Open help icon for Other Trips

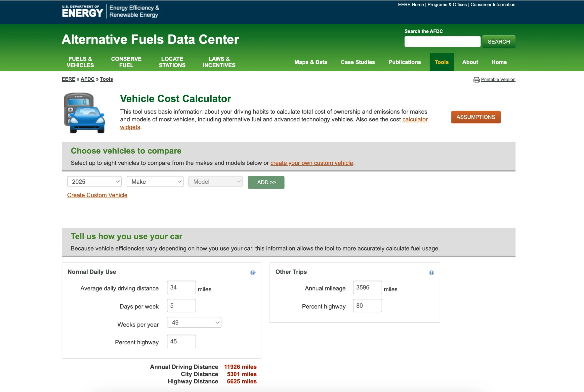point(431,273)
